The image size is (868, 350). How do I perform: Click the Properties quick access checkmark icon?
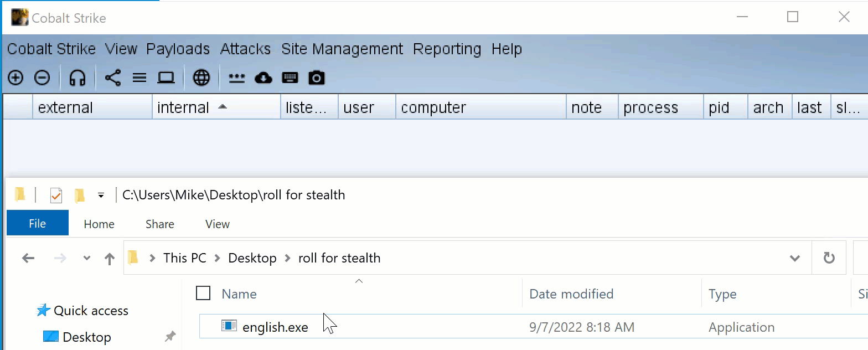56,195
